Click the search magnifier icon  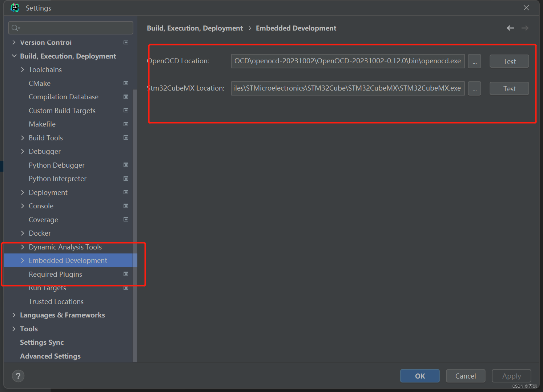click(x=15, y=28)
